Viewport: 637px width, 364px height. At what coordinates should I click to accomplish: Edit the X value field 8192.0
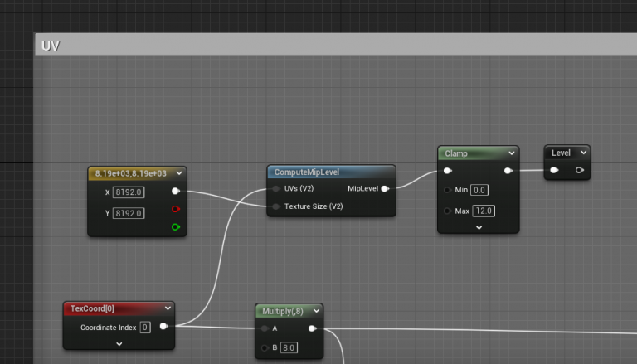coord(129,192)
